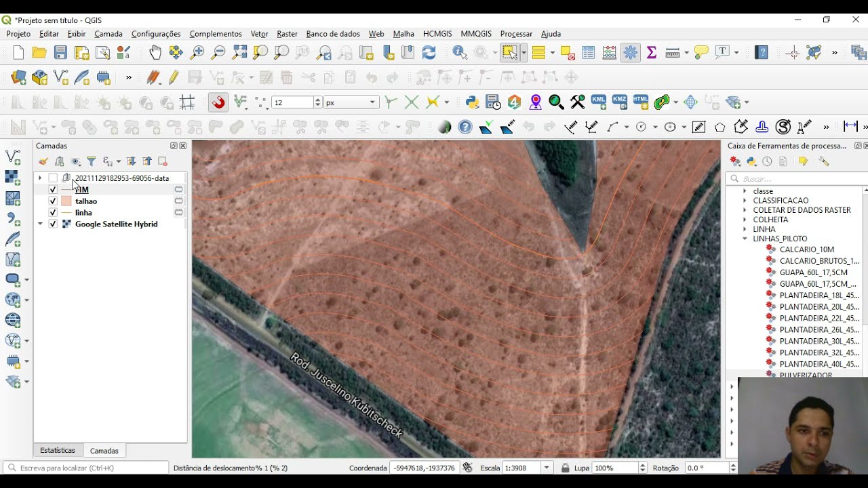Create a new project with the blank page icon
Screen dimensions: 868x488
(x=18, y=53)
